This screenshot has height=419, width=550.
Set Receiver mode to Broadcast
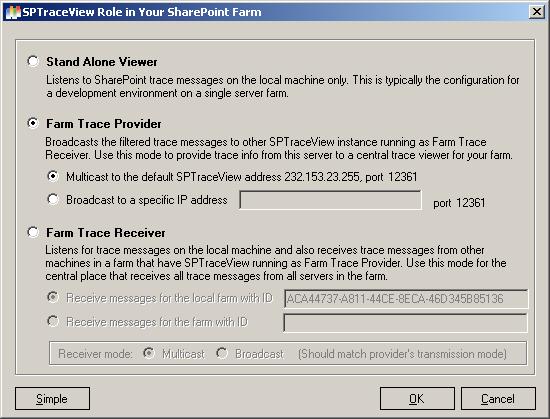tap(222, 353)
